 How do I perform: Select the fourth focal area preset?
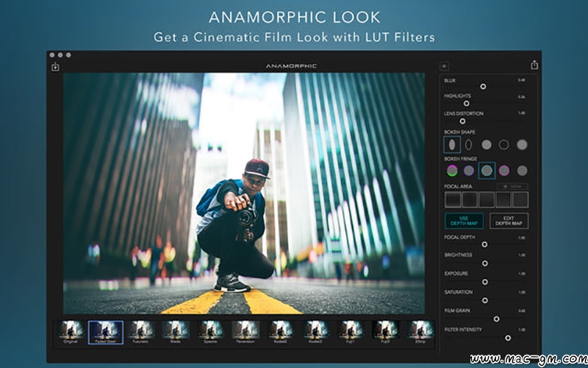tap(503, 199)
